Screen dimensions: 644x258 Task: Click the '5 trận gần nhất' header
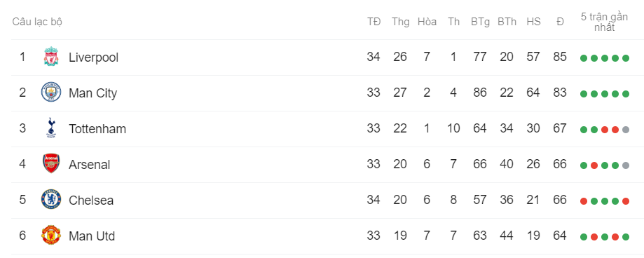[x=604, y=22]
